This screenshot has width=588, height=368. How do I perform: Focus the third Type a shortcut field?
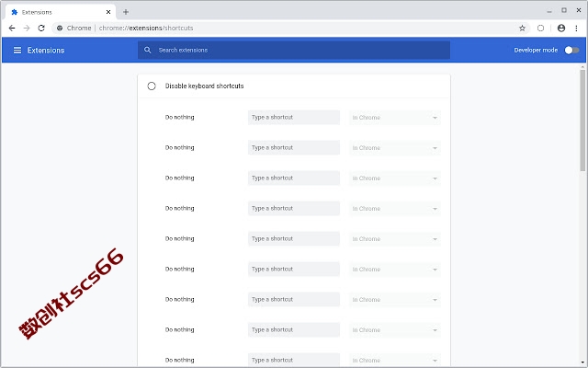(x=294, y=178)
